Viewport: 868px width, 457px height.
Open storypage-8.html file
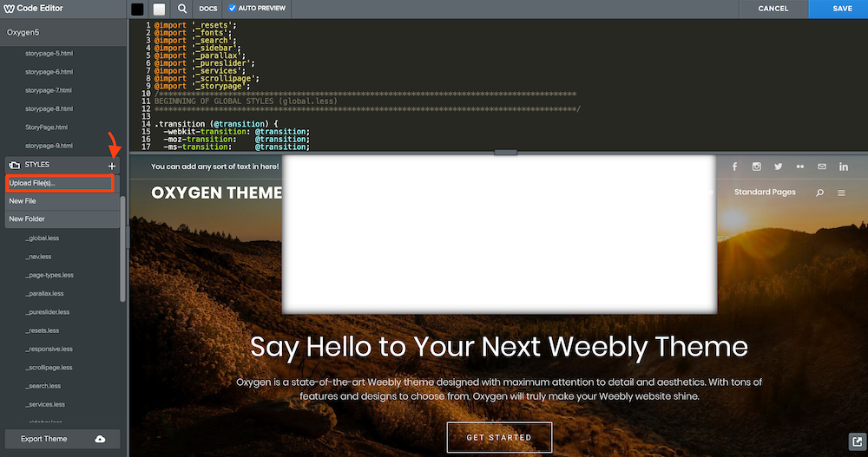coord(49,109)
